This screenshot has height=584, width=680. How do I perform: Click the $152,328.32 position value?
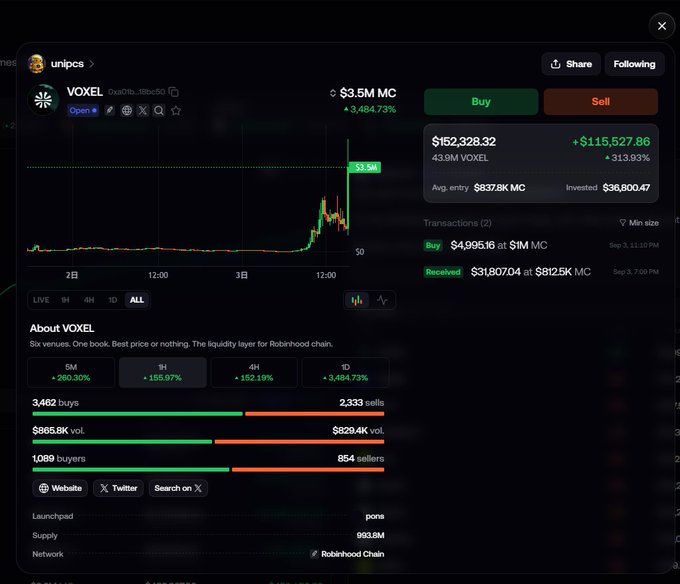point(464,141)
